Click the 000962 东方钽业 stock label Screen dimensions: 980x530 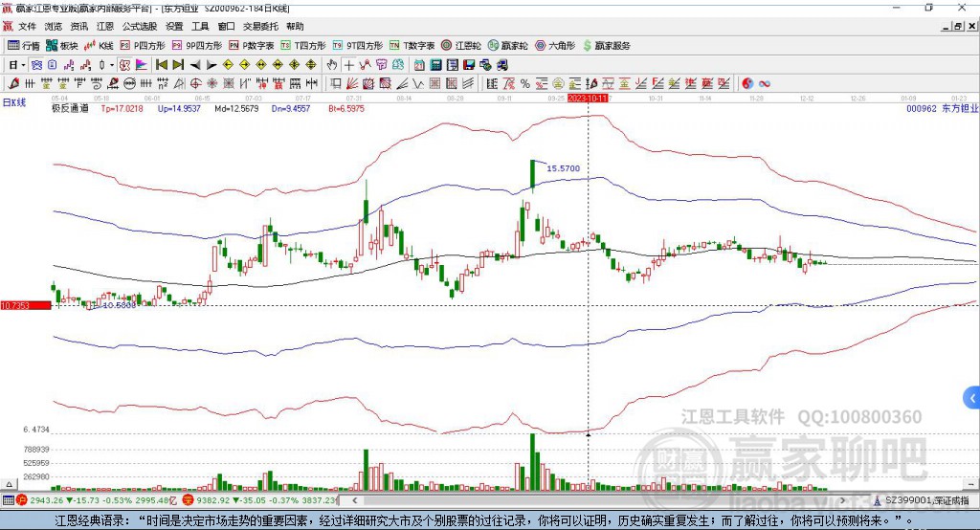click(x=942, y=108)
